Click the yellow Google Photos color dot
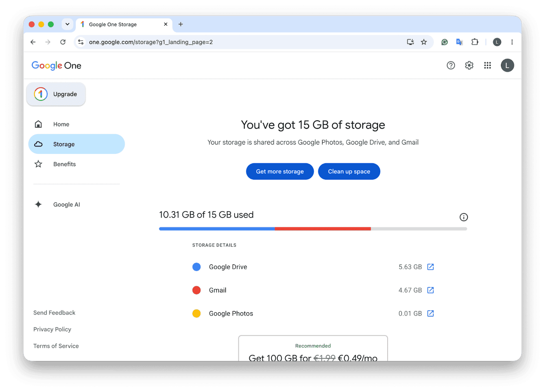 tap(196, 314)
